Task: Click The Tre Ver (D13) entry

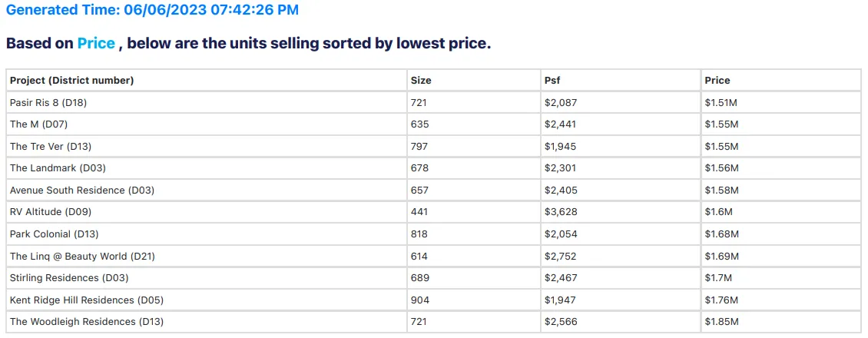Action: click(51, 147)
